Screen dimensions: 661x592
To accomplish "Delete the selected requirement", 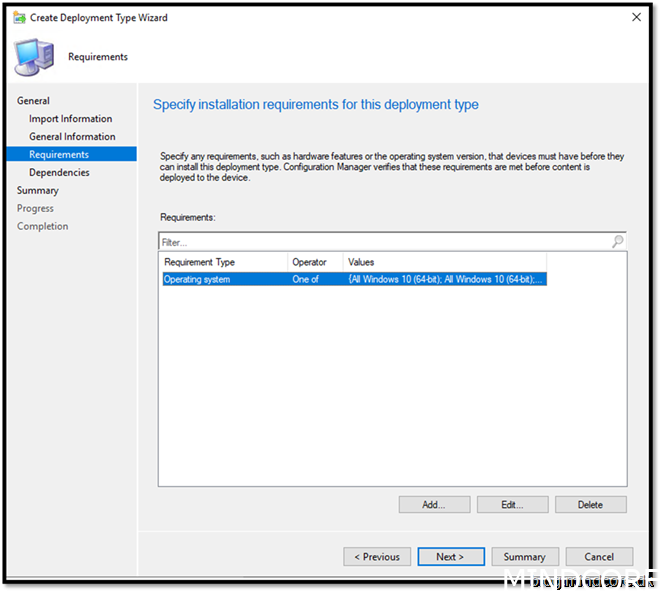I will tap(590, 505).
